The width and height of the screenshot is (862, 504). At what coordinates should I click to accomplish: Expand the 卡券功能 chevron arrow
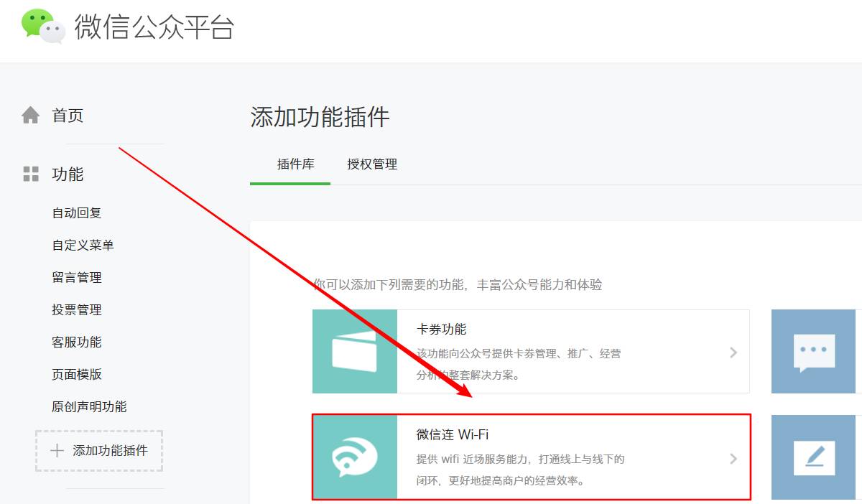tap(733, 353)
